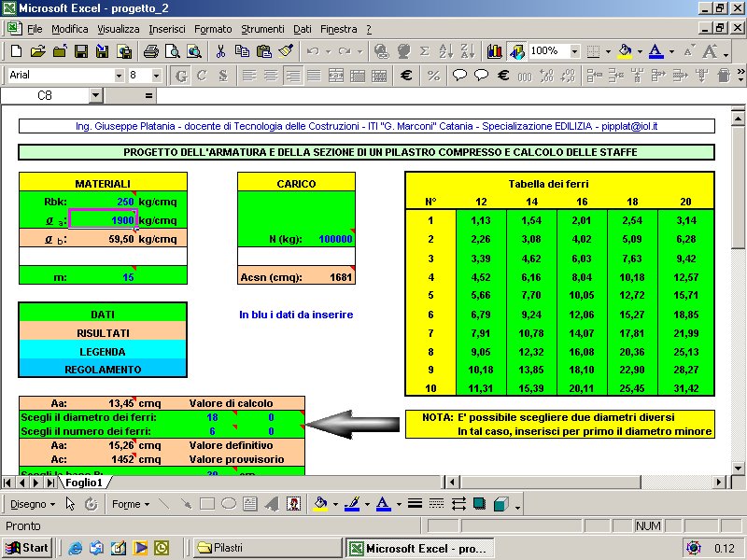747x560 pixels.
Task: Toggle underline (S) formatting
Action: pos(223,76)
